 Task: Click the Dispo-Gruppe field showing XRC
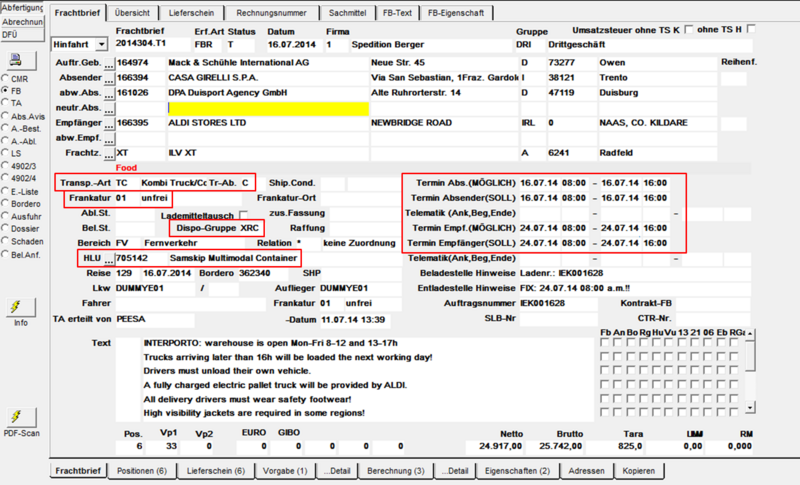251,228
